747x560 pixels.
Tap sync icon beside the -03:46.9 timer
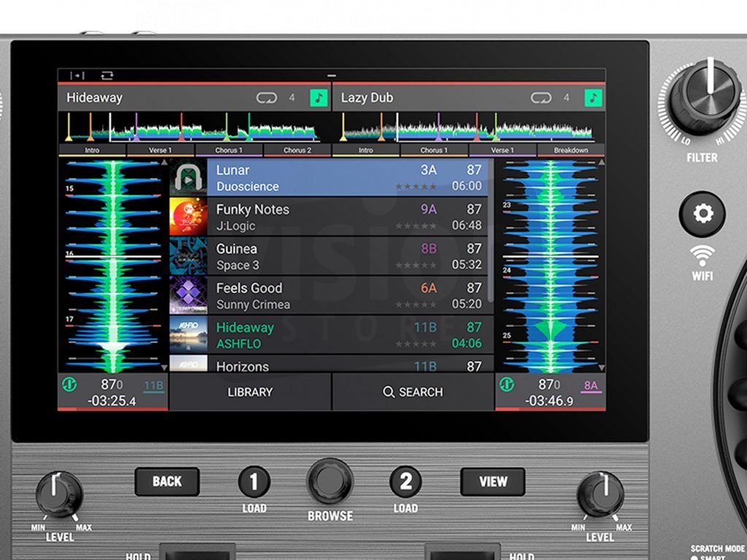[x=506, y=384]
